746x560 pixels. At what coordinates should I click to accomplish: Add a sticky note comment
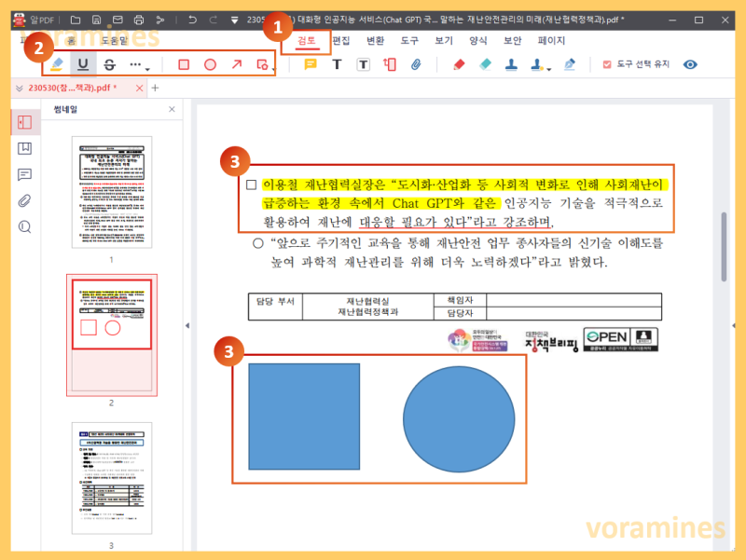[x=311, y=64]
